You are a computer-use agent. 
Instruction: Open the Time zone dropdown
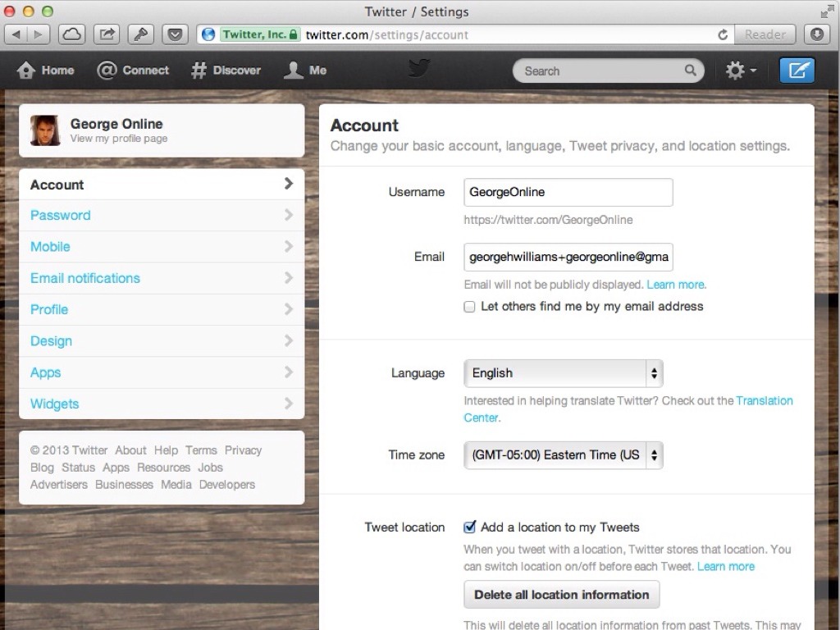pyautogui.click(x=564, y=455)
